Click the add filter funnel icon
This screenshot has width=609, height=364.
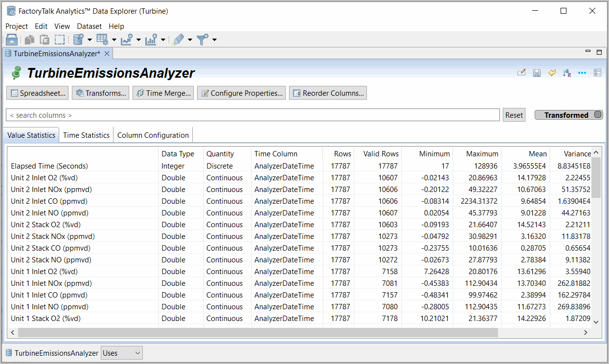pyautogui.click(x=203, y=40)
